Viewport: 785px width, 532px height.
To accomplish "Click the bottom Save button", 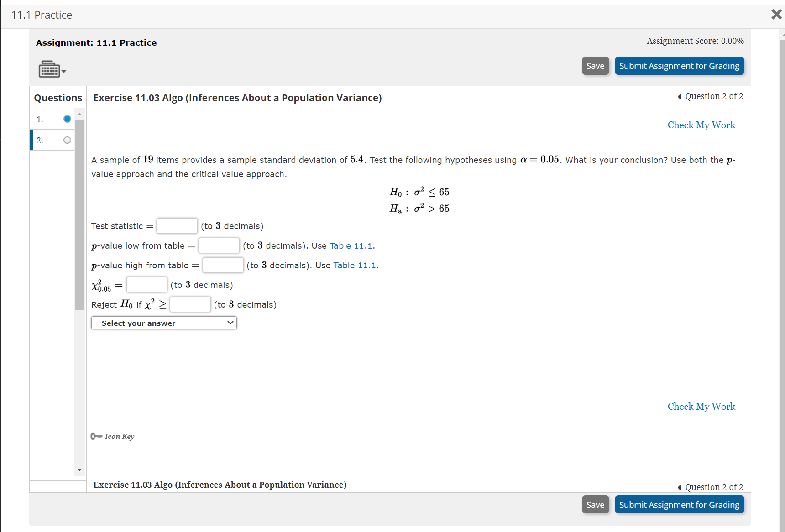I will (595, 505).
